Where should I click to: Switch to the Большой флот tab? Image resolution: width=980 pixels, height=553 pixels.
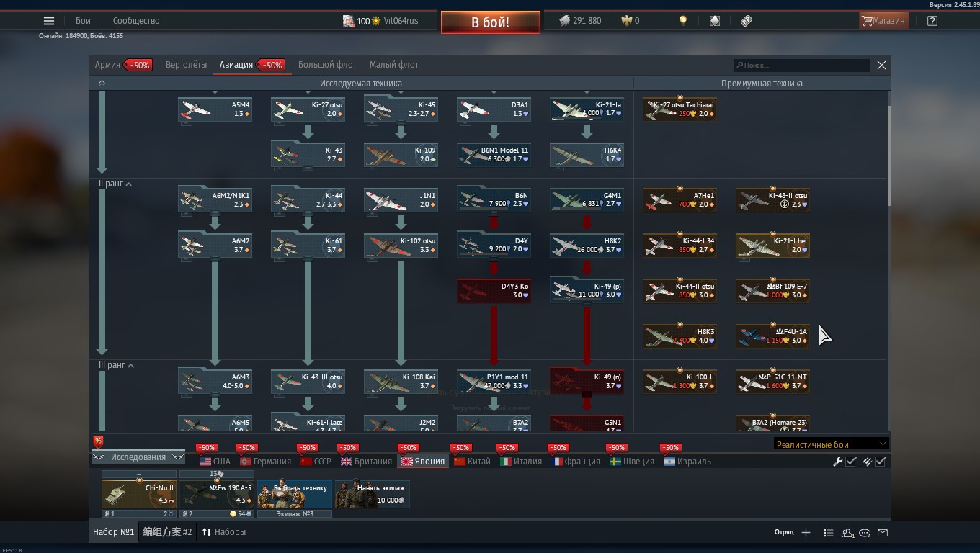(x=327, y=65)
